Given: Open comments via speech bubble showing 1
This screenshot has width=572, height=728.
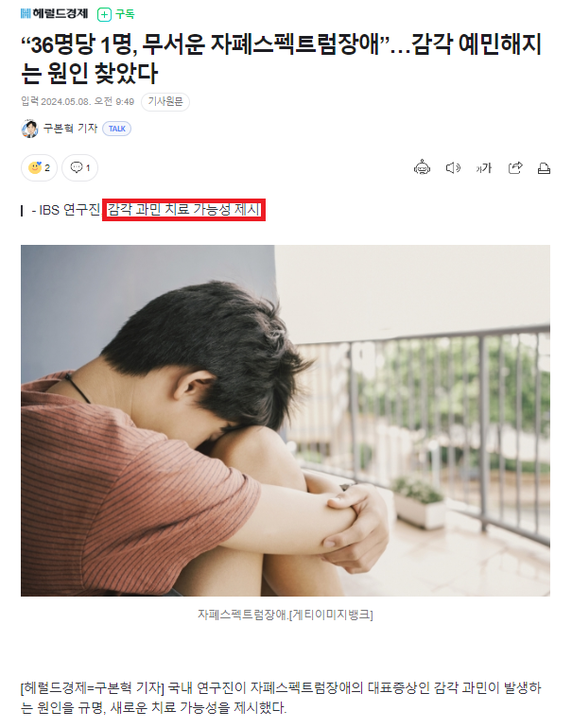Looking at the screenshot, I should (x=79, y=167).
